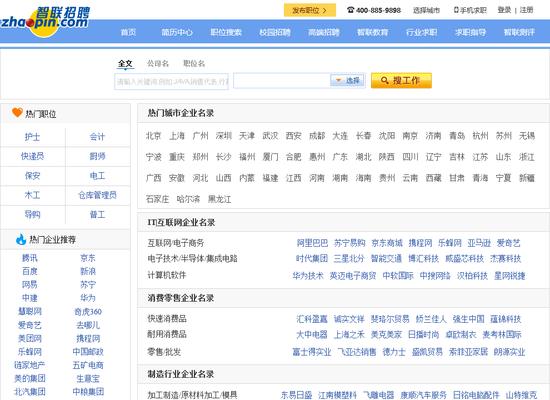Open the 手机求职 link
The height and width of the screenshot is (400, 550).
473,10
